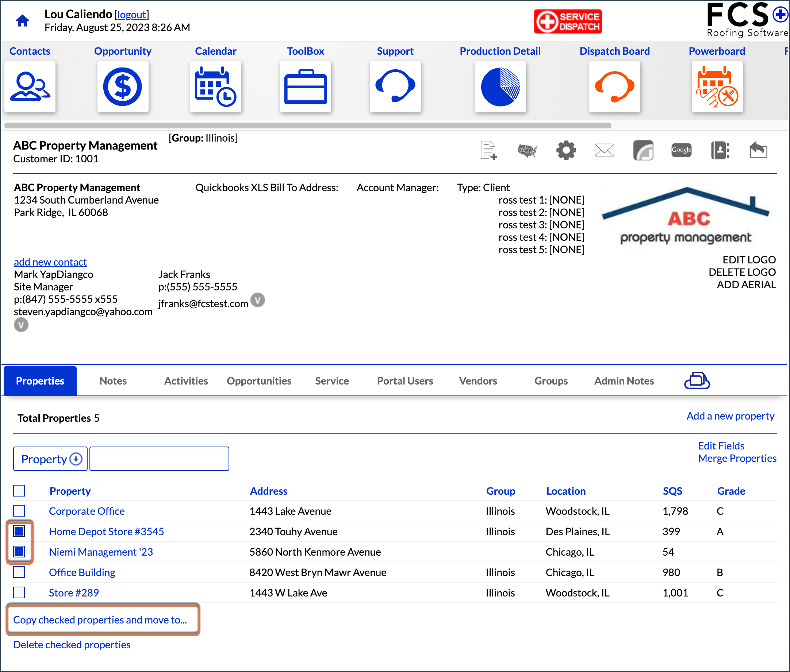Open the Office Building property link
Viewport: 790px width, 672px height.
click(82, 572)
